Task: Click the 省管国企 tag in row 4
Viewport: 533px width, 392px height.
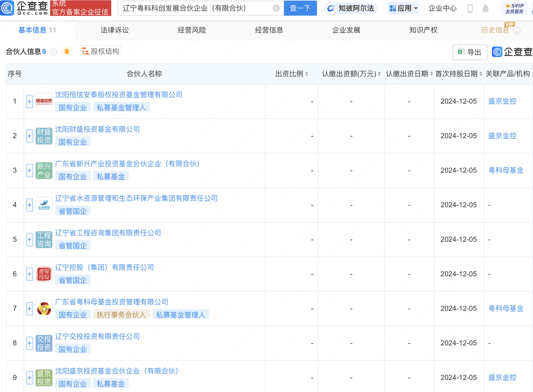Action: click(73, 211)
